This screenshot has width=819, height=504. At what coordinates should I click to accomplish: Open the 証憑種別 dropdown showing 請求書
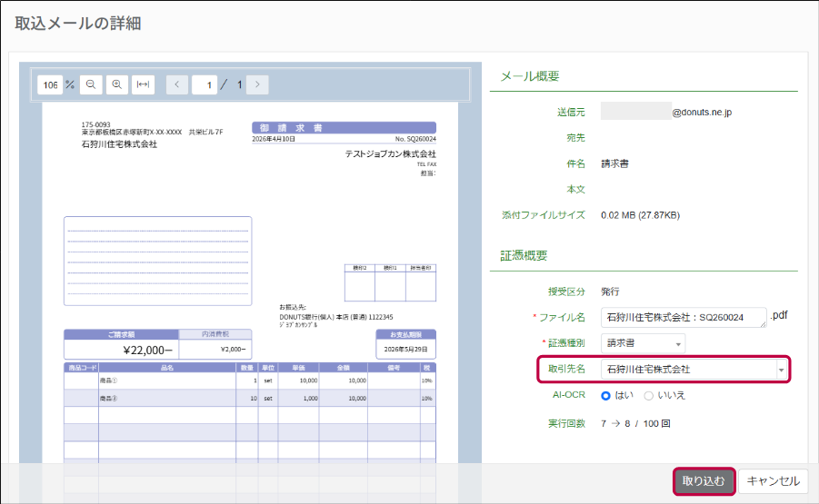(x=643, y=343)
